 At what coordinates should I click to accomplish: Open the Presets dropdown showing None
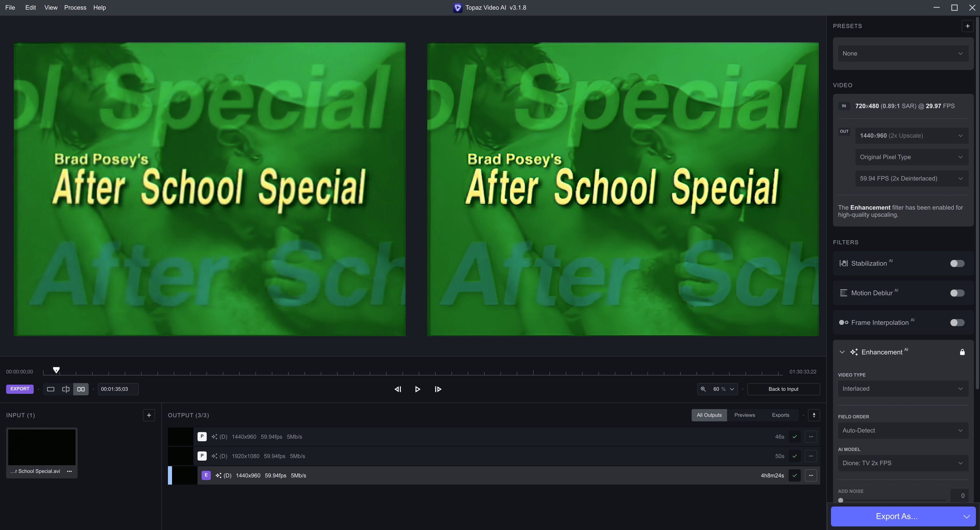(903, 54)
